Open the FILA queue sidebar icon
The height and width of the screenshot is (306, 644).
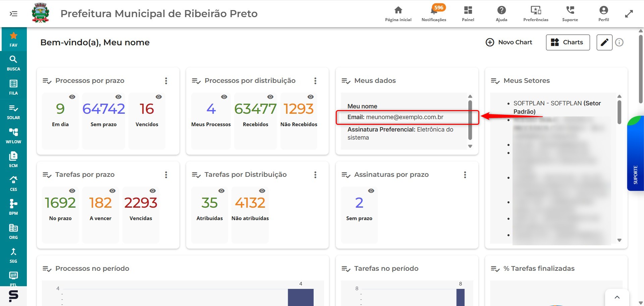tap(13, 87)
